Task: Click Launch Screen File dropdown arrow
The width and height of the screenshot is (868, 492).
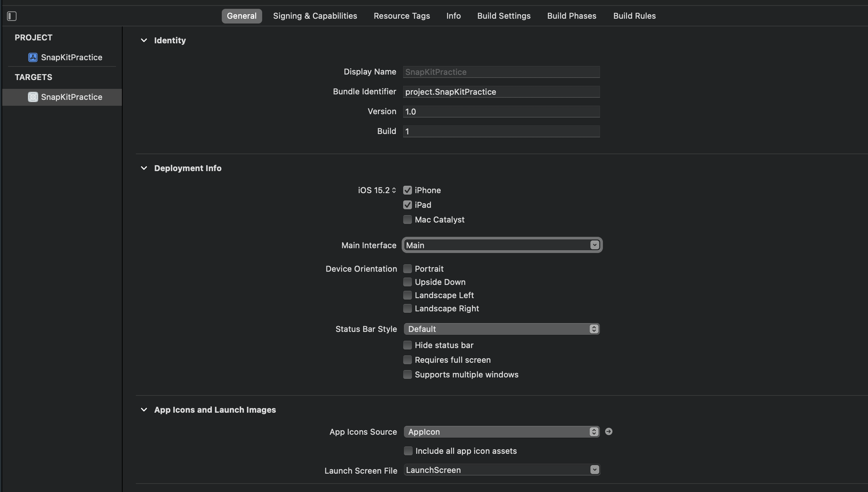Action: point(594,470)
